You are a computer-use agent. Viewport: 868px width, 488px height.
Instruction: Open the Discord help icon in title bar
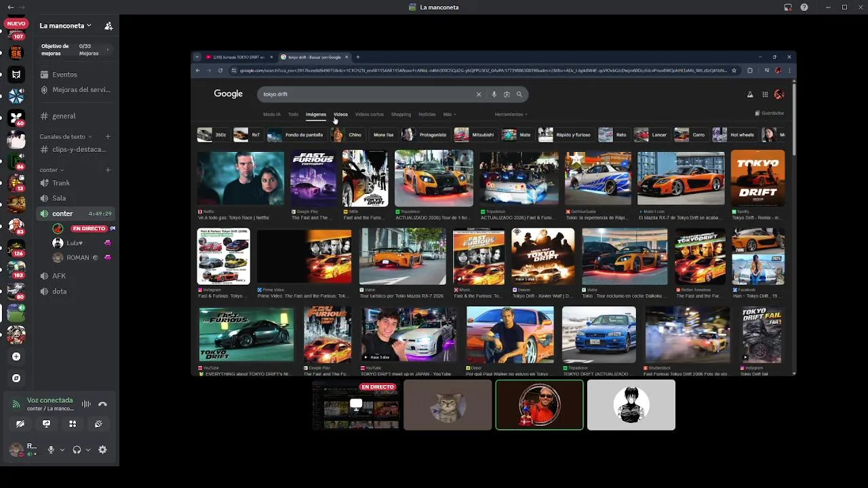coord(804,7)
